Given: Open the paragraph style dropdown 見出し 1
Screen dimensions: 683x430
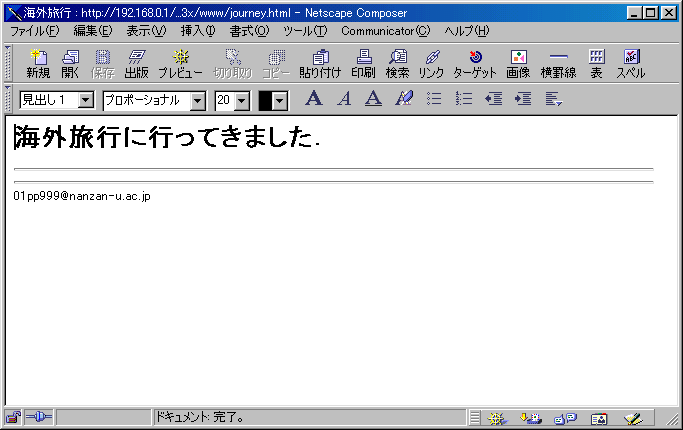Looking at the screenshot, I should tap(86, 100).
